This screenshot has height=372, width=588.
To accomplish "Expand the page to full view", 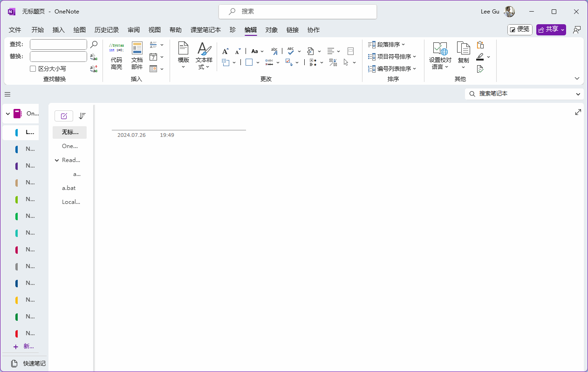I will pos(578,112).
